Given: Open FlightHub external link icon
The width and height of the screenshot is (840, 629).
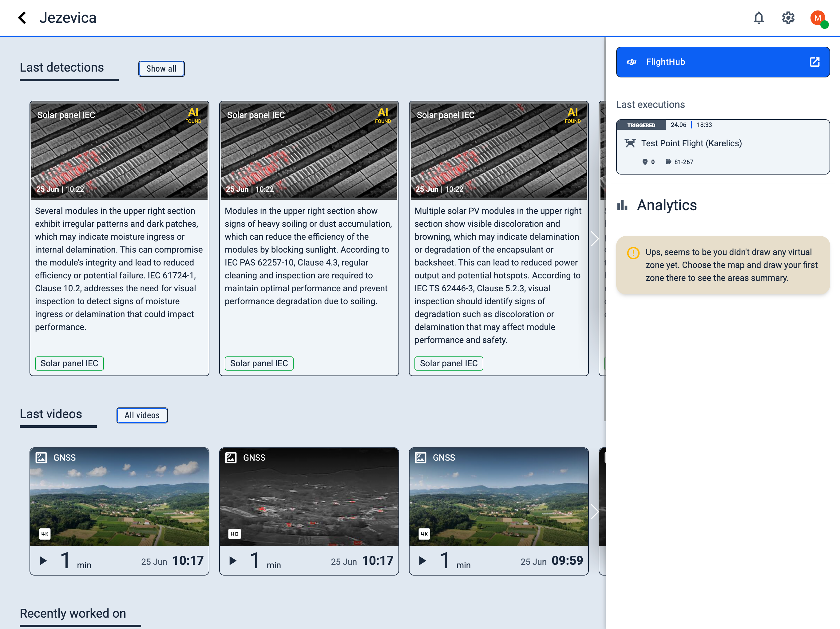Looking at the screenshot, I should (x=814, y=62).
